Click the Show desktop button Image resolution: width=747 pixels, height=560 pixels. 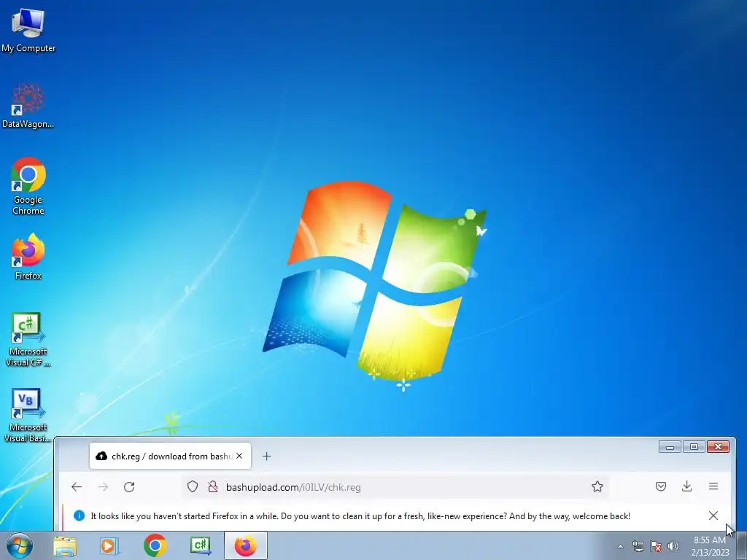tap(742, 546)
